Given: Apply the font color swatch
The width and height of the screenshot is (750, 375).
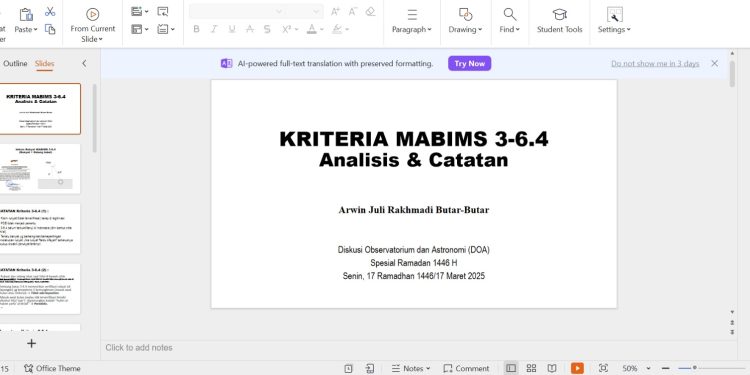Looking at the screenshot, I should (x=312, y=30).
